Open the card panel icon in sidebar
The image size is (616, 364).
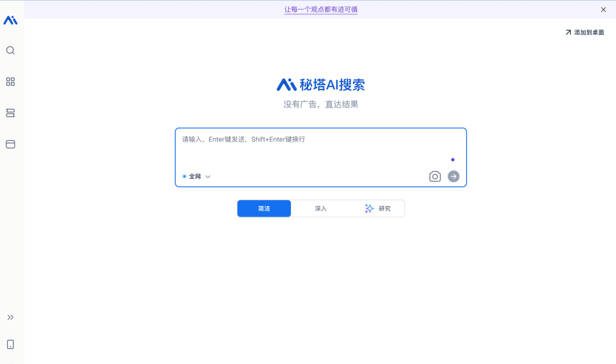point(11,144)
